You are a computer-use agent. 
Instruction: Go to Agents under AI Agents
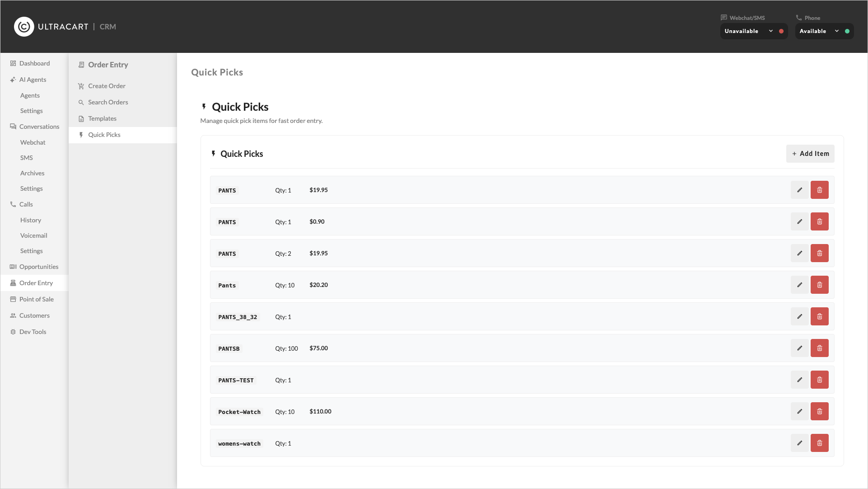click(x=30, y=95)
